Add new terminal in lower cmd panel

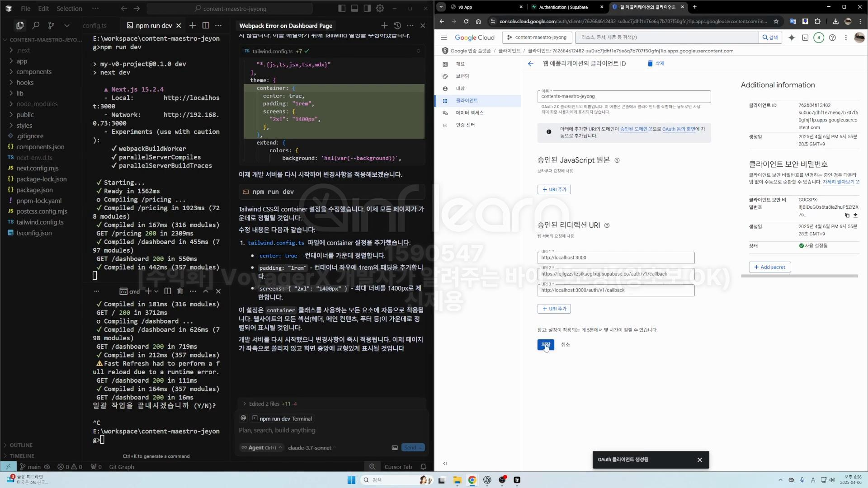pyautogui.click(x=148, y=291)
